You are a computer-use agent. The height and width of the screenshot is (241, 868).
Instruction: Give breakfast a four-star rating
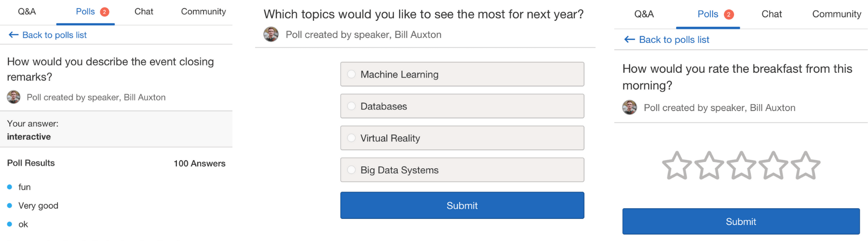pyautogui.click(x=773, y=166)
